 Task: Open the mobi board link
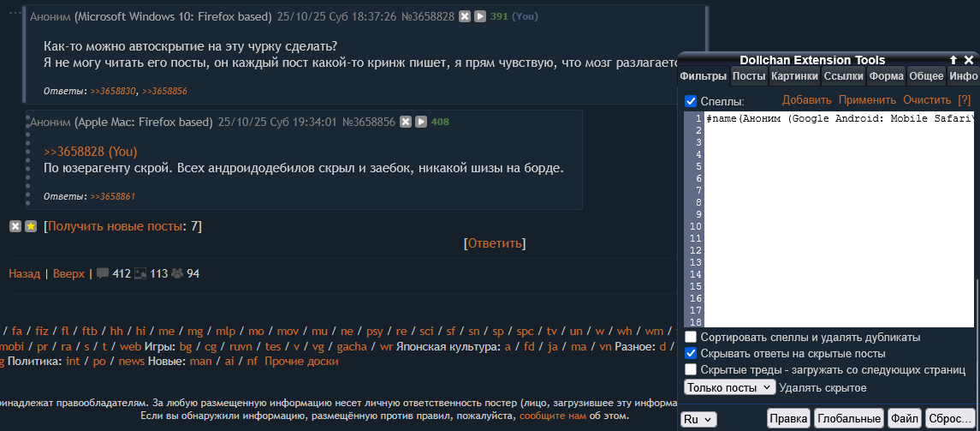[11, 346]
